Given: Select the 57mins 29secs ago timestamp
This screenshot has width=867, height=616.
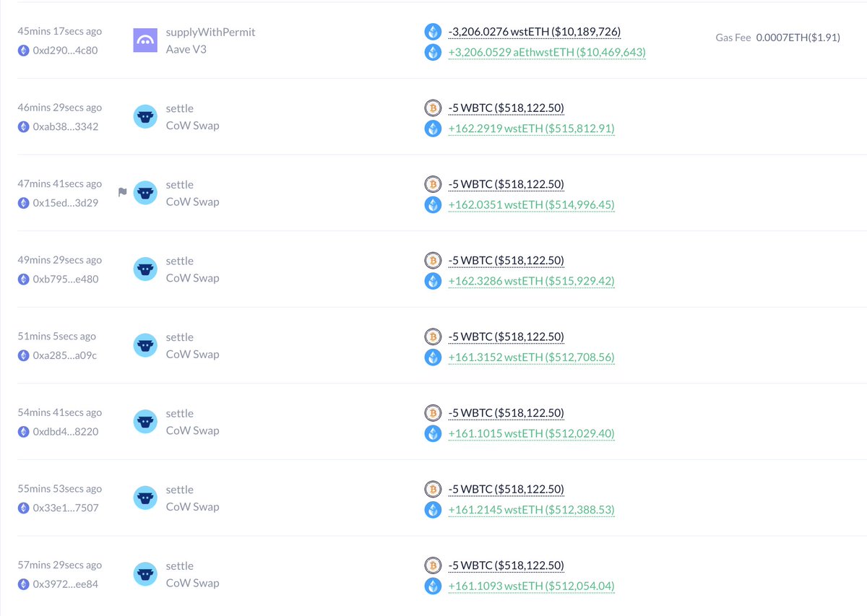Looking at the screenshot, I should [x=60, y=565].
